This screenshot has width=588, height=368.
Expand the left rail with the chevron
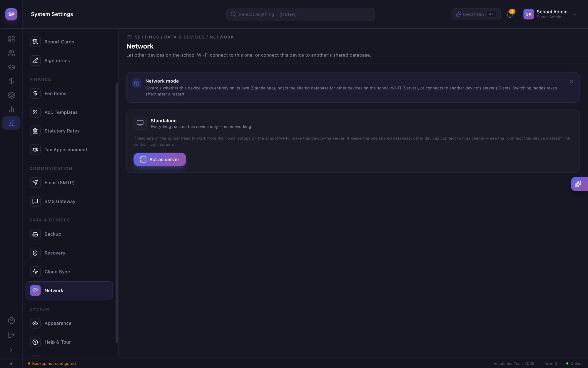tap(11, 350)
